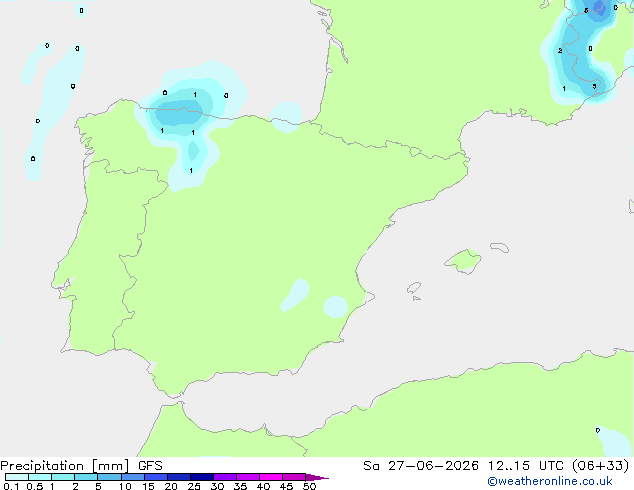Select the legend swatch between 30 and 35

point(225,477)
